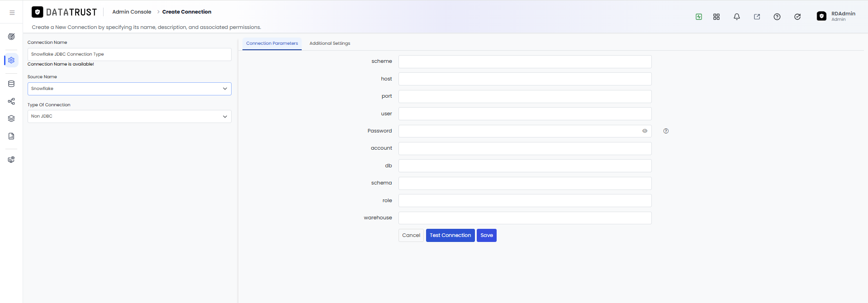Screen dimensions: 868x303
Task: Click the schema input field
Action: (x=525, y=183)
